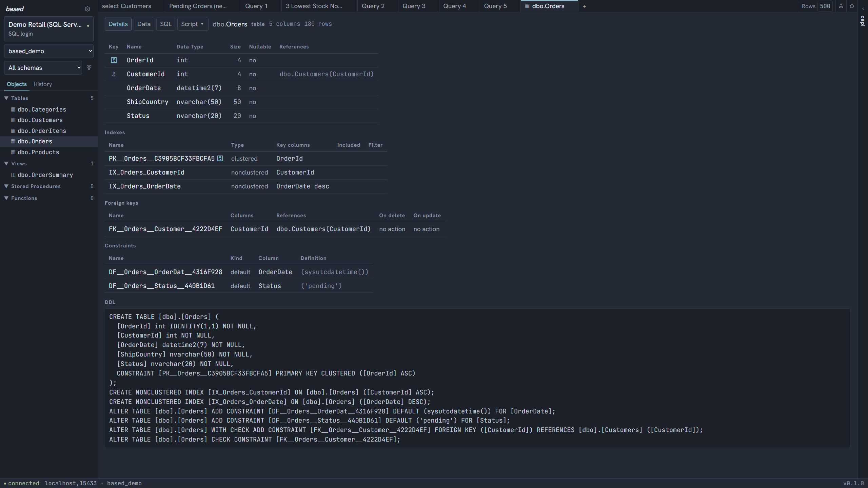Click the connected status in status bar
The height and width of the screenshot is (488, 868).
click(x=22, y=483)
